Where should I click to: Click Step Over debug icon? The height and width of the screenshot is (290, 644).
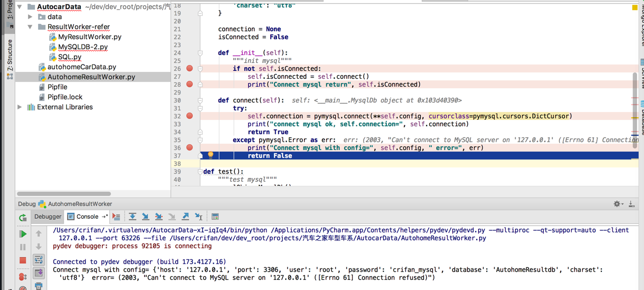tap(132, 217)
